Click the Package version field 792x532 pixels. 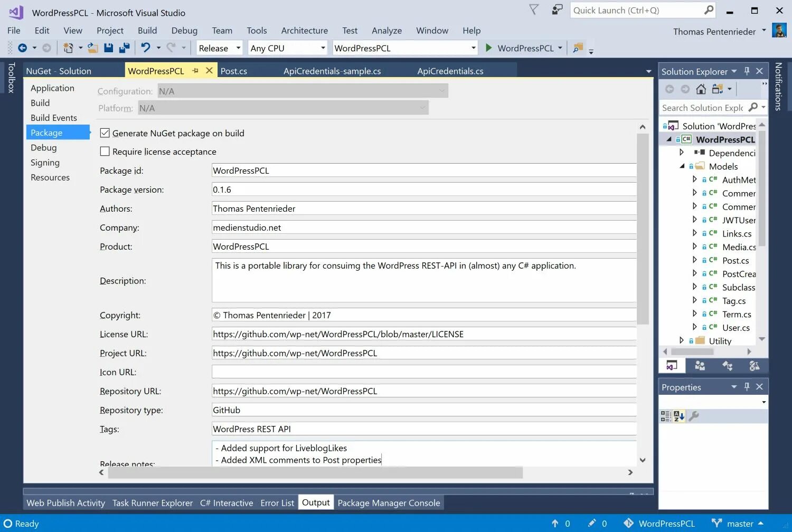pyautogui.click(x=424, y=189)
